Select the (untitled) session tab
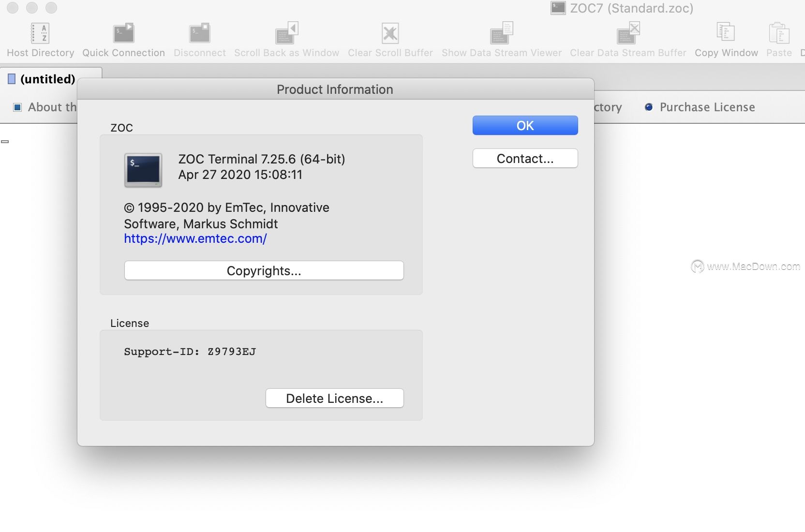The width and height of the screenshot is (805, 532). tap(51, 79)
